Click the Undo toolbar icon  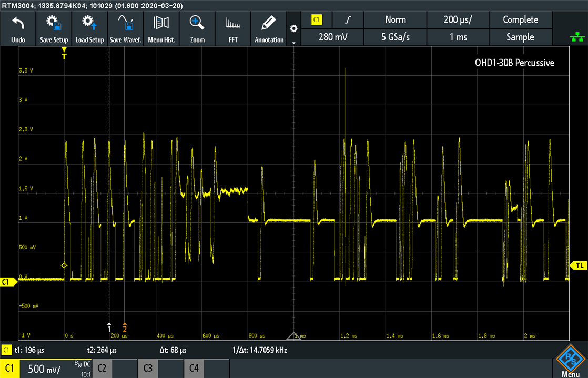click(18, 29)
